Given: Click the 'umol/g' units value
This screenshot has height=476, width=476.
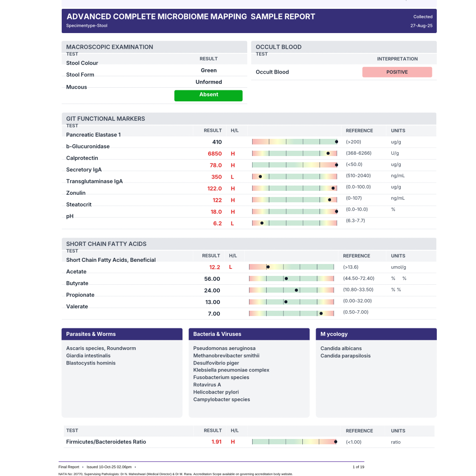Looking at the screenshot, I should pos(398,267).
